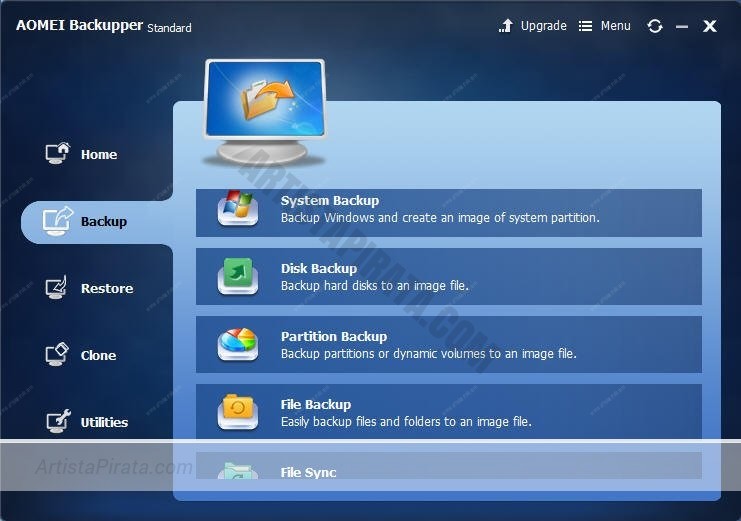Choose the File Sync option
Viewport: 741px width, 521px height.
click(x=448, y=466)
